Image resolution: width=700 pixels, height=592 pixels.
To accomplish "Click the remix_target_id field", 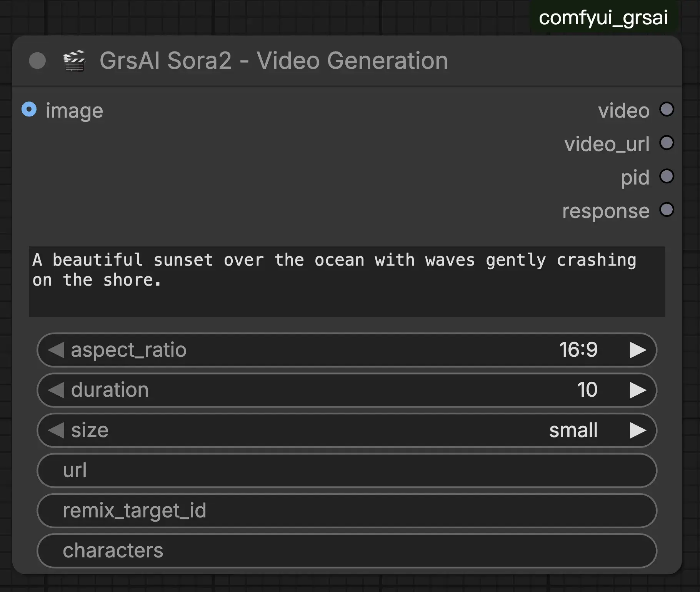I will [346, 511].
